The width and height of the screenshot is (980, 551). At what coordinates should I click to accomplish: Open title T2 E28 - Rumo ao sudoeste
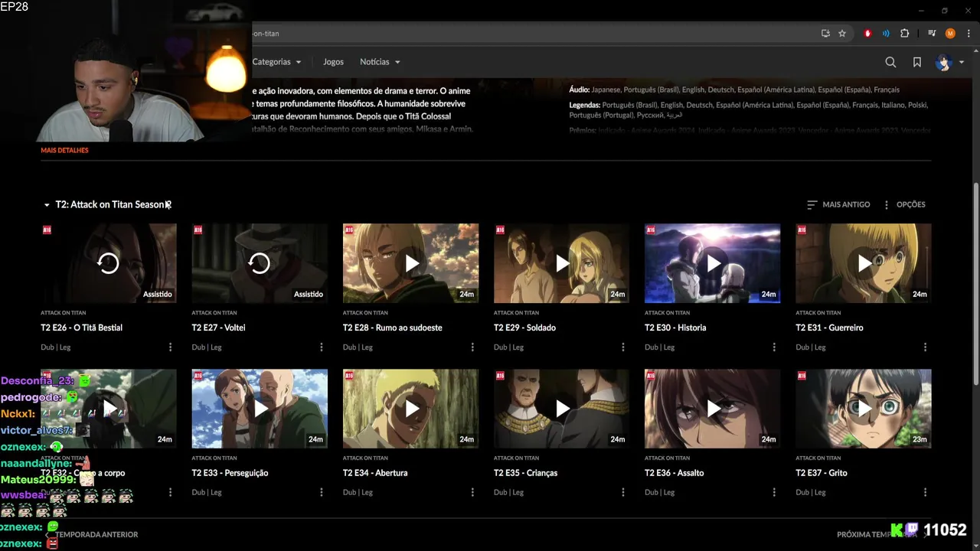click(x=392, y=328)
